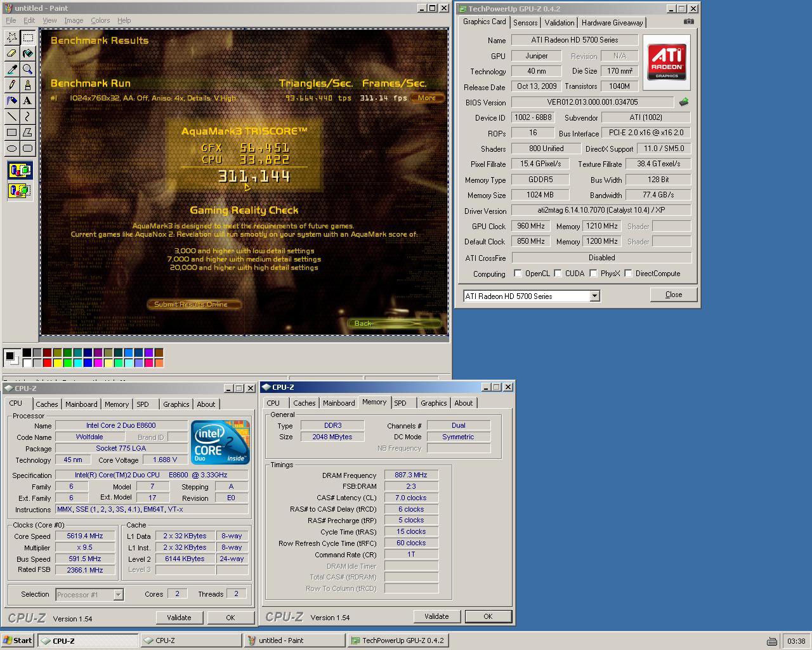812x650 pixels.
Task: Expand the Processor #1 selection dropdown
Action: tap(118, 595)
